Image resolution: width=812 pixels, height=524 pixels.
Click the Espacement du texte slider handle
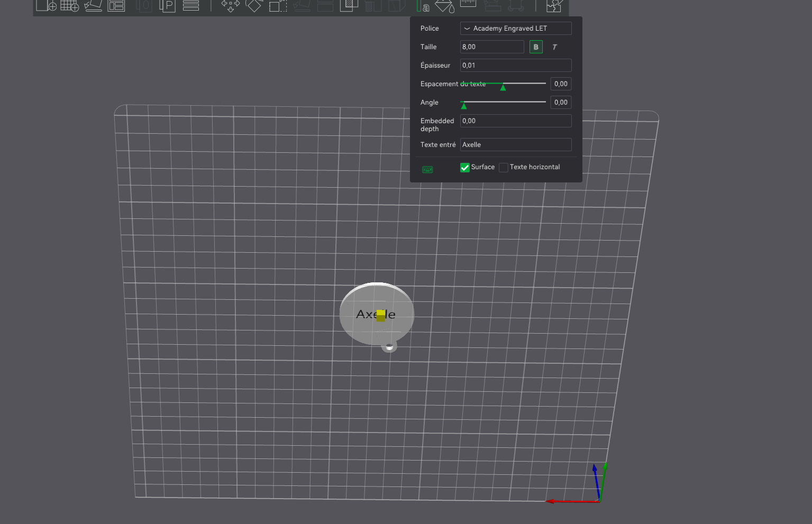tap(503, 87)
